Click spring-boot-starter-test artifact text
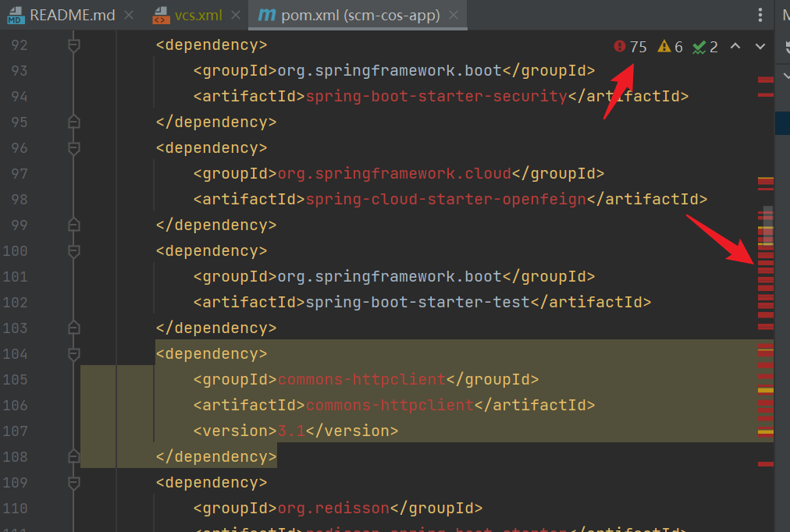Image resolution: width=790 pixels, height=532 pixels. coord(418,302)
